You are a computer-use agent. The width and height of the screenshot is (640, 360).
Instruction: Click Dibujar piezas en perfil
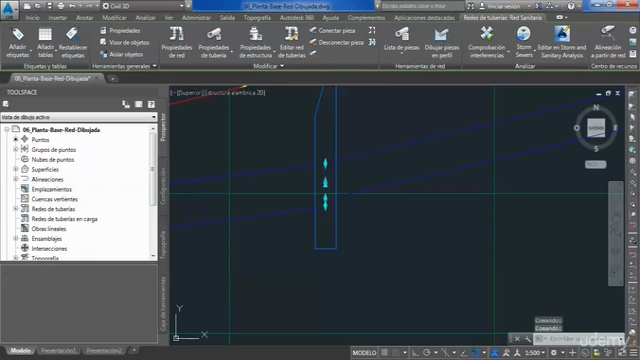point(442,42)
